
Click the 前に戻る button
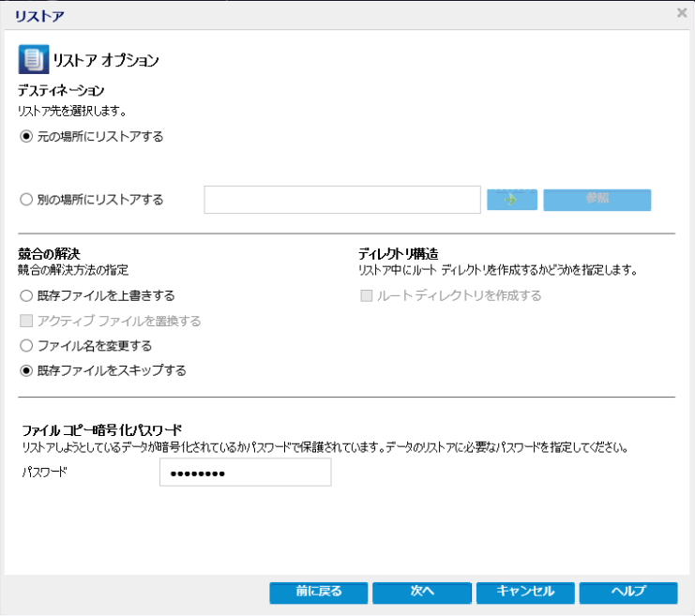[x=319, y=593]
